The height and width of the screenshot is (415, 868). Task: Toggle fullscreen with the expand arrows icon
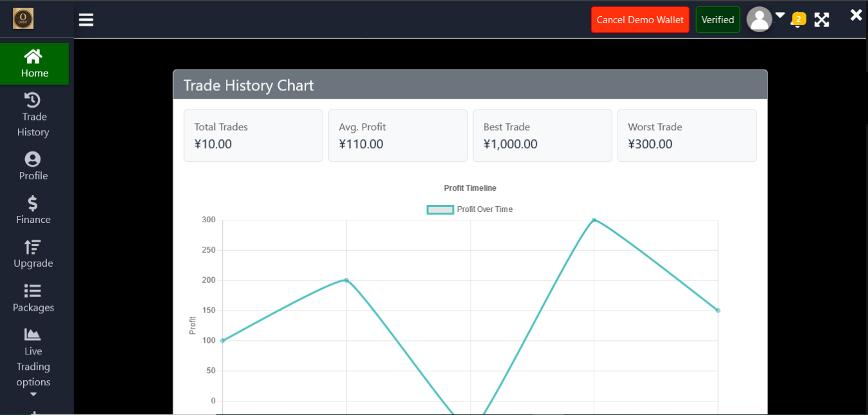[x=822, y=20]
